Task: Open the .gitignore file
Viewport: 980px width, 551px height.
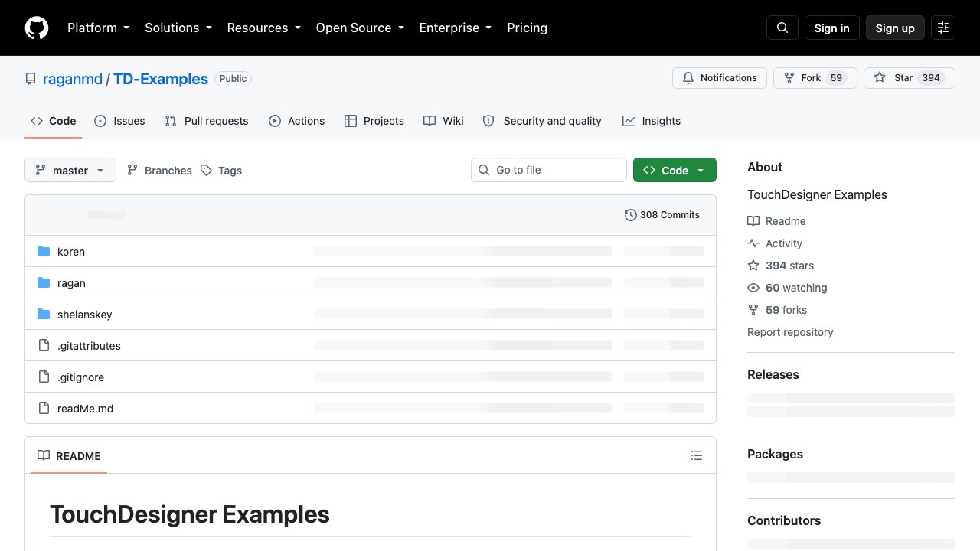Action: (80, 377)
